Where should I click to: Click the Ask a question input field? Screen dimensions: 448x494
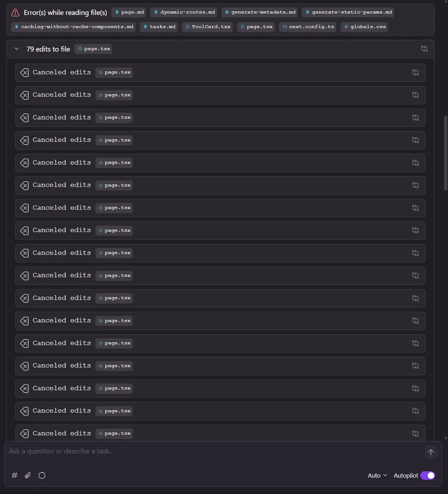pyautogui.click(x=149, y=451)
